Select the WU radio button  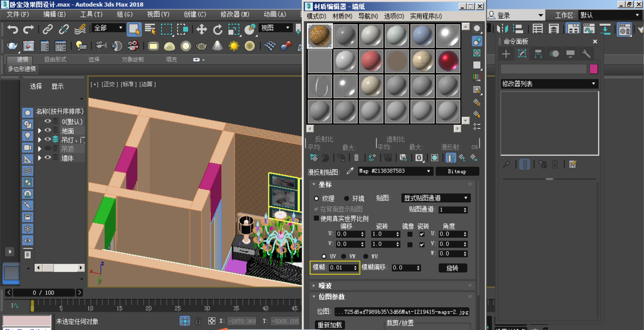click(366, 256)
